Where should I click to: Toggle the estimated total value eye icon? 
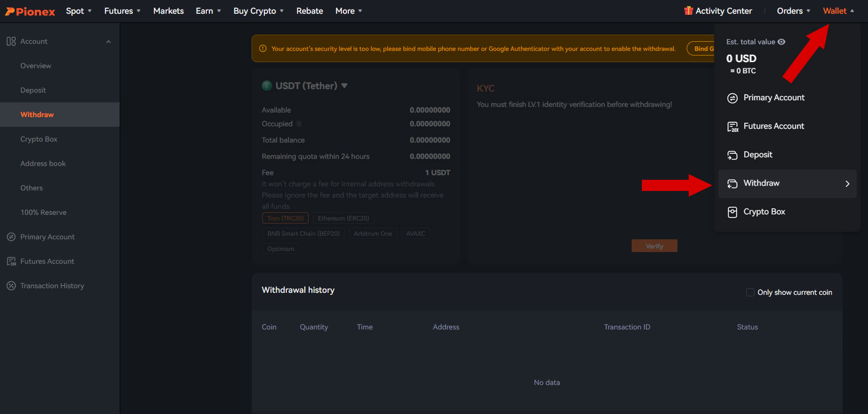[781, 42]
